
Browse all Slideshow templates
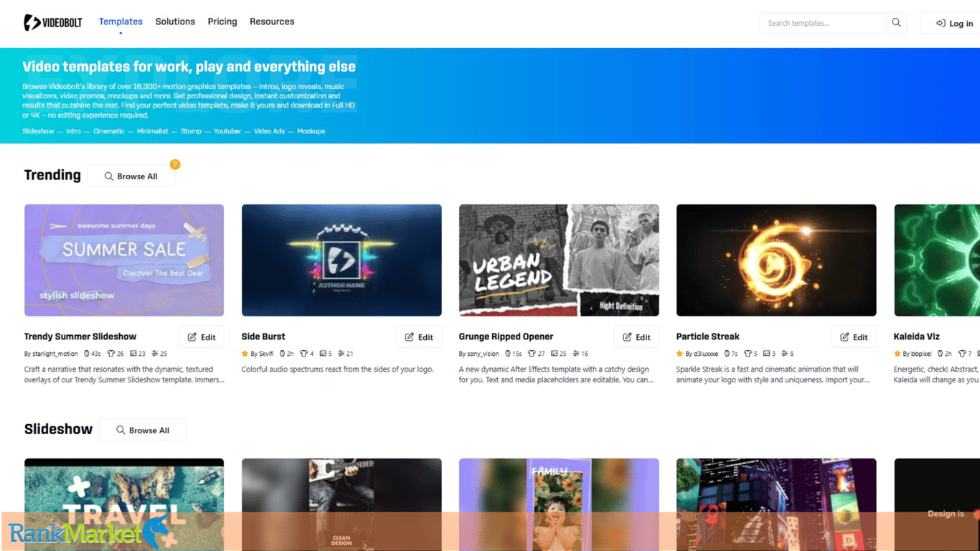click(143, 430)
